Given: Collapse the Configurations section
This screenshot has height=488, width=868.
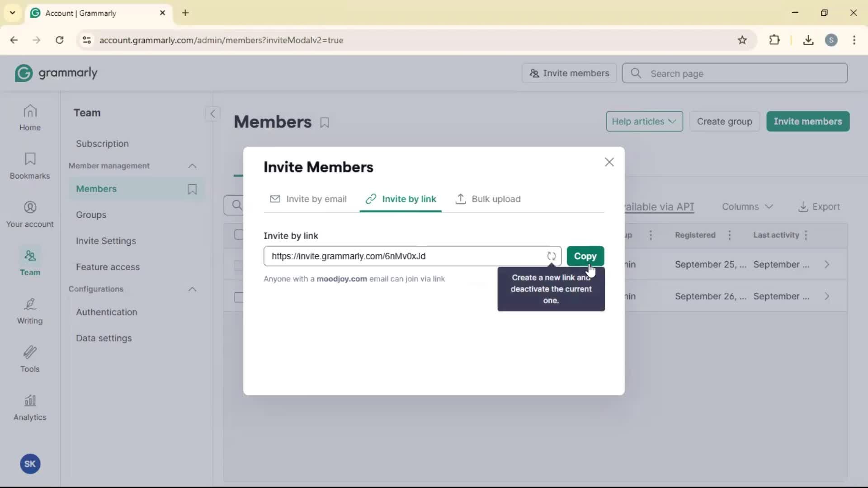Looking at the screenshot, I should pos(192,289).
